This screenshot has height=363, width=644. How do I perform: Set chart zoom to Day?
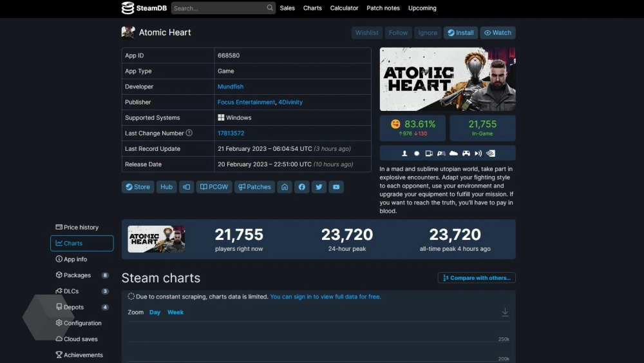coord(155,312)
